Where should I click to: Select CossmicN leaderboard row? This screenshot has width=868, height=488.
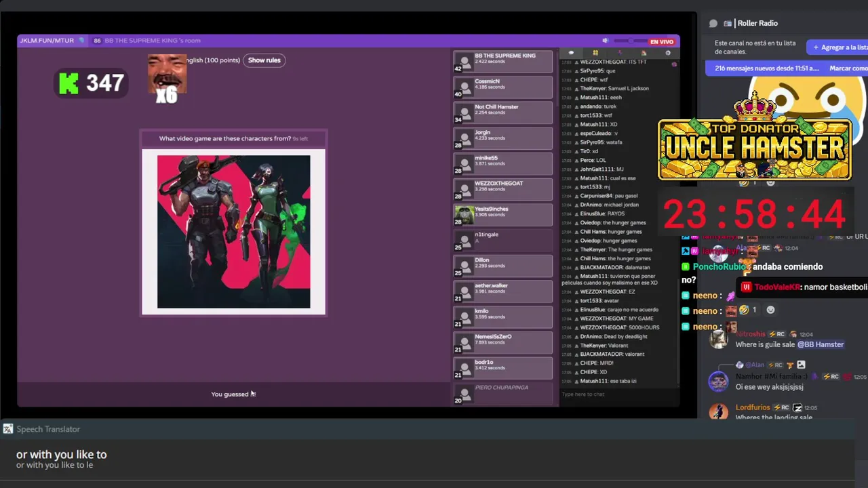click(502, 87)
